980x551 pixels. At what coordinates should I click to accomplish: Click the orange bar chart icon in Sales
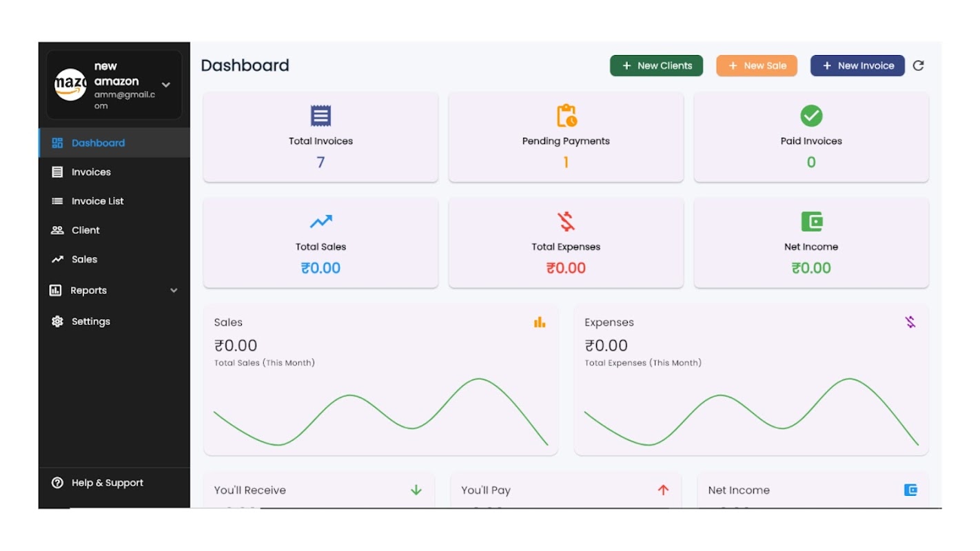(x=540, y=322)
